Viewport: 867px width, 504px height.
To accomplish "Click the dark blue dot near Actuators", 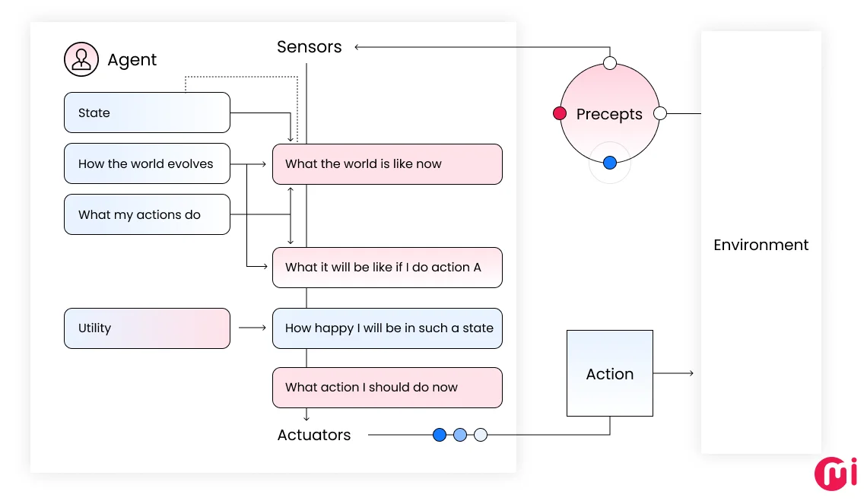I will point(439,435).
